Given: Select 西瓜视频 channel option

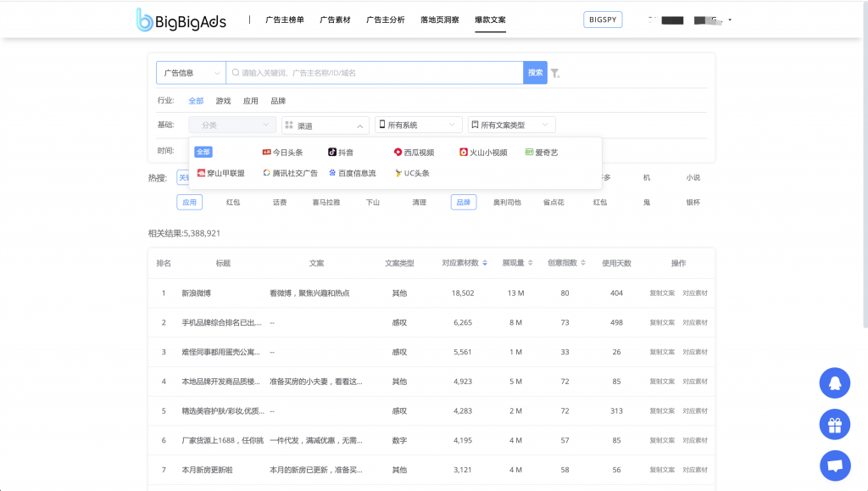Looking at the screenshot, I should (x=414, y=153).
